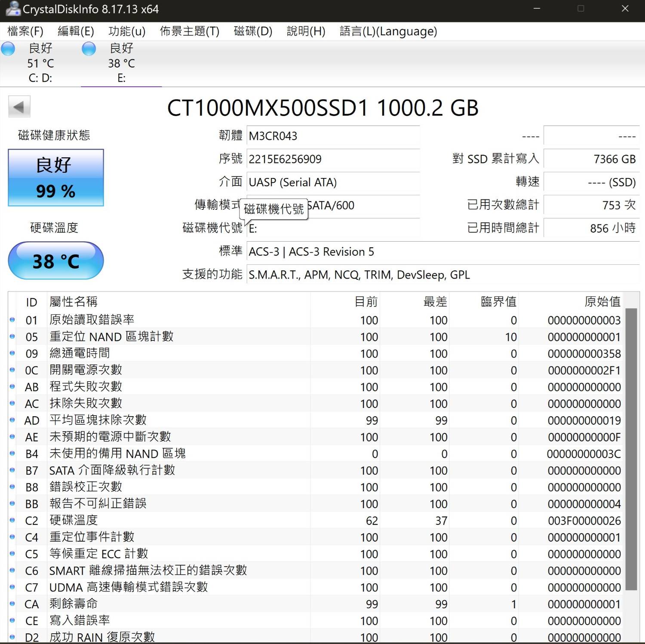Select the 未預期的電源中斷次數 attribute name

pos(110,437)
